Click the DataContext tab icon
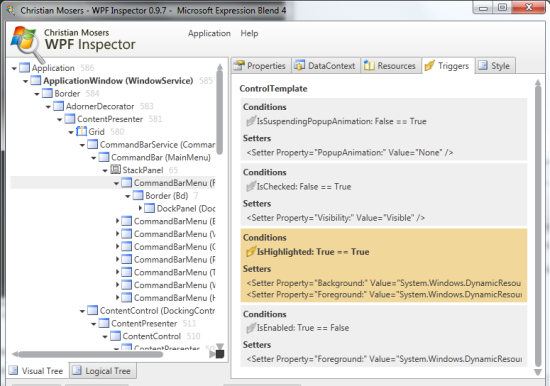550x386 pixels. coord(299,65)
